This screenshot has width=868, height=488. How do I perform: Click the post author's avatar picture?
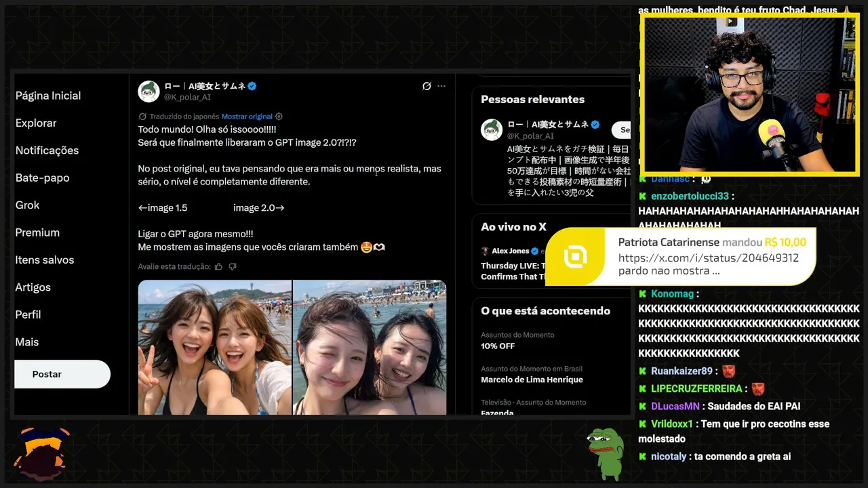pos(149,91)
